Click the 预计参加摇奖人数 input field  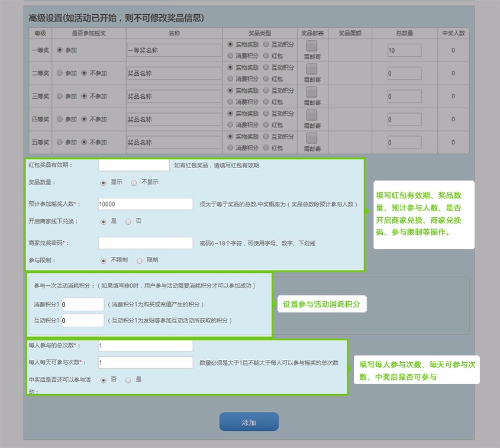click(x=146, y=204)
